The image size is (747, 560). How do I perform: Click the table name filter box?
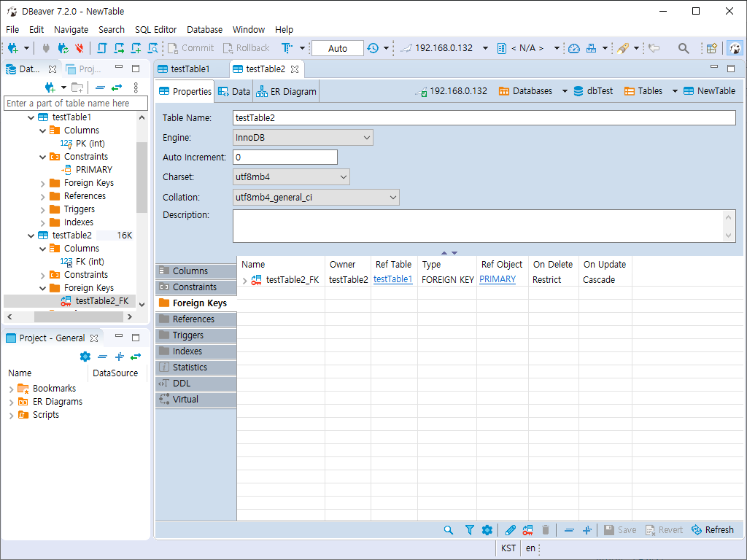(76, 104)
